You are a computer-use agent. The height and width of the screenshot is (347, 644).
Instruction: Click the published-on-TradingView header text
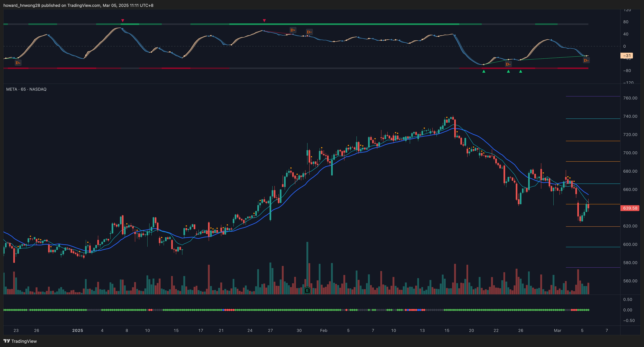(78, 5)
